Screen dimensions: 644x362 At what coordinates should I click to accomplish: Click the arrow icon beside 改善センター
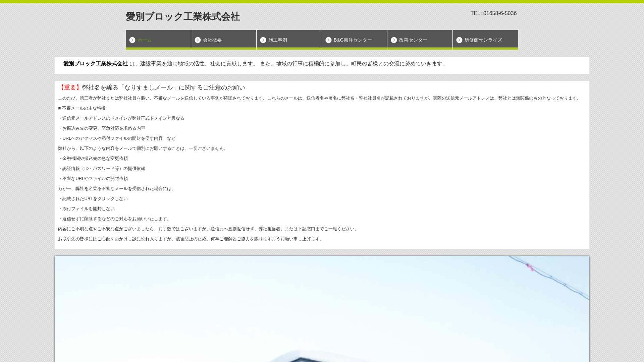click(394, 40)
